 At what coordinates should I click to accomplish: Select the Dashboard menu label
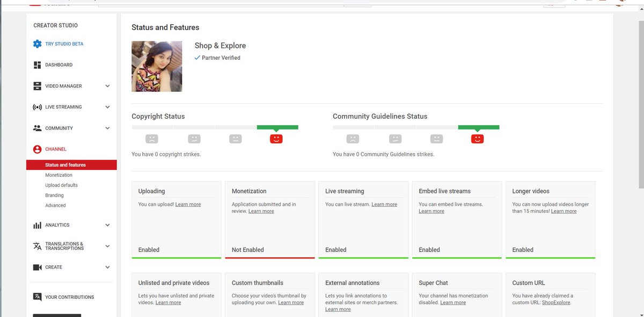tap(58, 65)
